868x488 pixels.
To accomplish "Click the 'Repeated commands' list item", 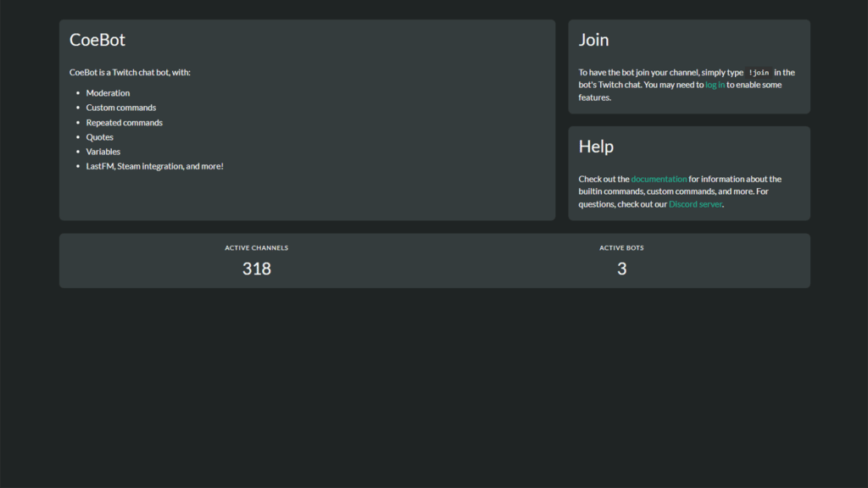I will click(x=124, y=122).
